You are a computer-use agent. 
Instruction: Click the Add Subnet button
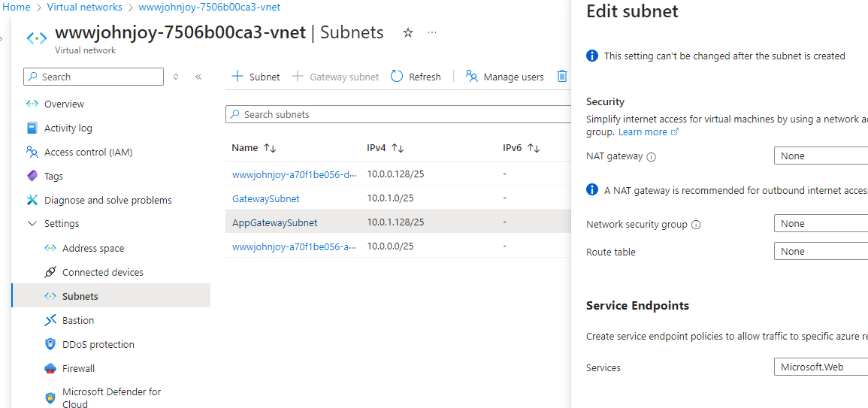[256, 77]
